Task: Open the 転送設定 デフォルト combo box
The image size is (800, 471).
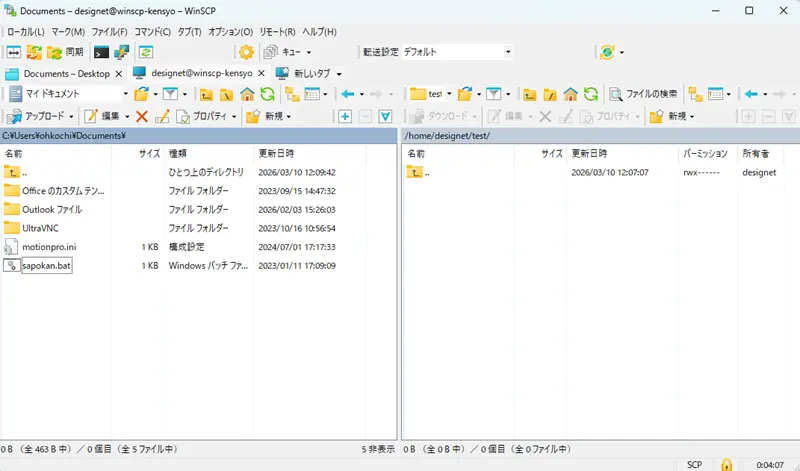Action: pos(457,52)
